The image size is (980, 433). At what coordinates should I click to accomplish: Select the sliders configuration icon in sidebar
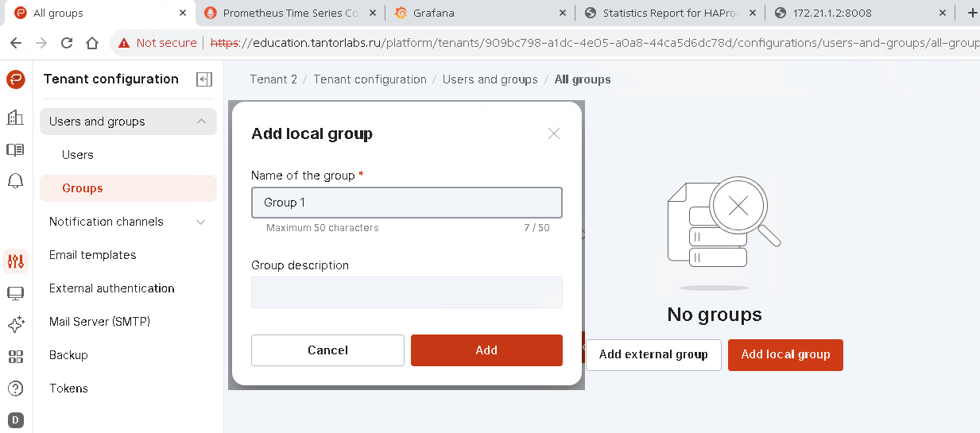coord(15,261)
